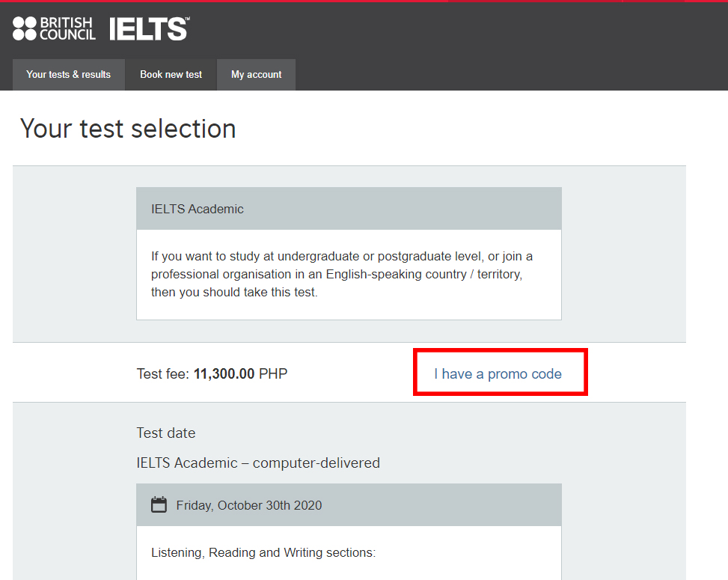Click Listening, Reading and Writing sections text
Screen dimensions: 728x580
(263, 552)
